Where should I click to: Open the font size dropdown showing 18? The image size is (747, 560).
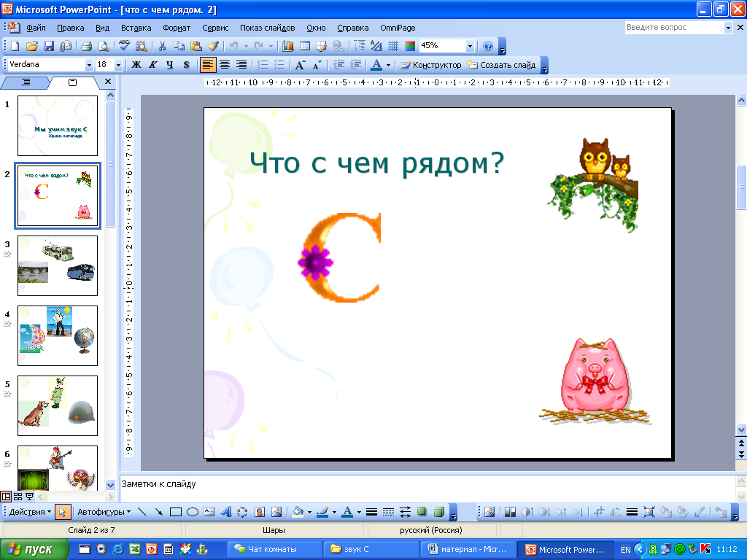click(x=119, y=65)
